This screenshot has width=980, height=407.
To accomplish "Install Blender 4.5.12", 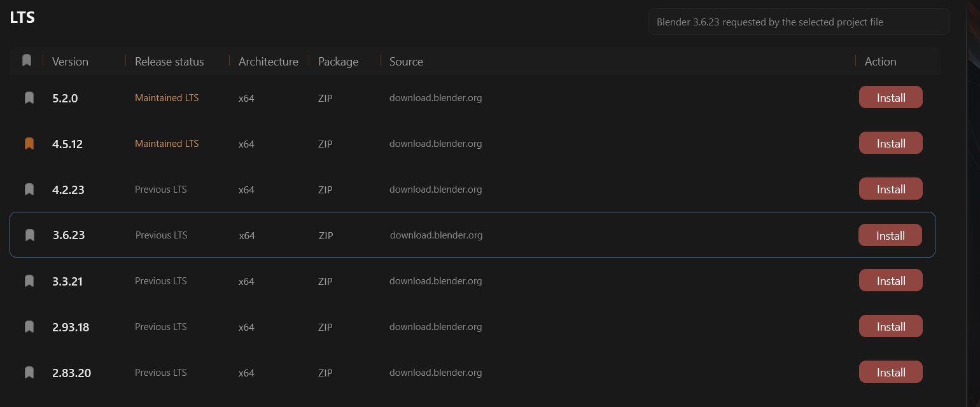I will (891, 143).
